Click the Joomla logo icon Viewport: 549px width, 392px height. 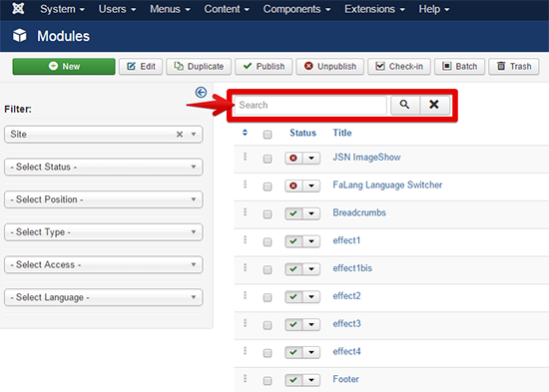18,8
